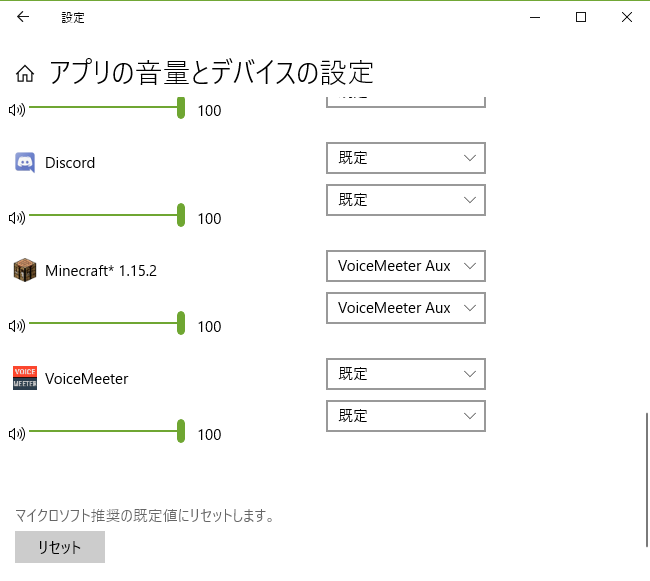Open Discord input device dropdown

coord(406,200)
